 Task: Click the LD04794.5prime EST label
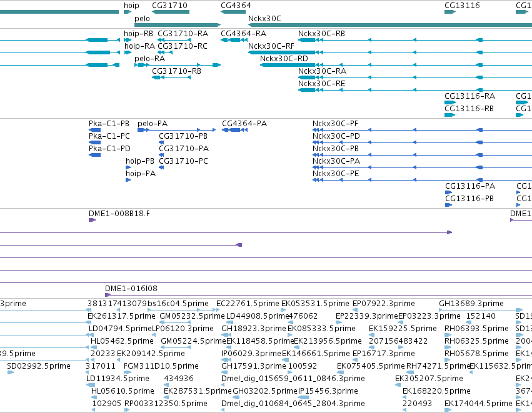pos(120,329)
